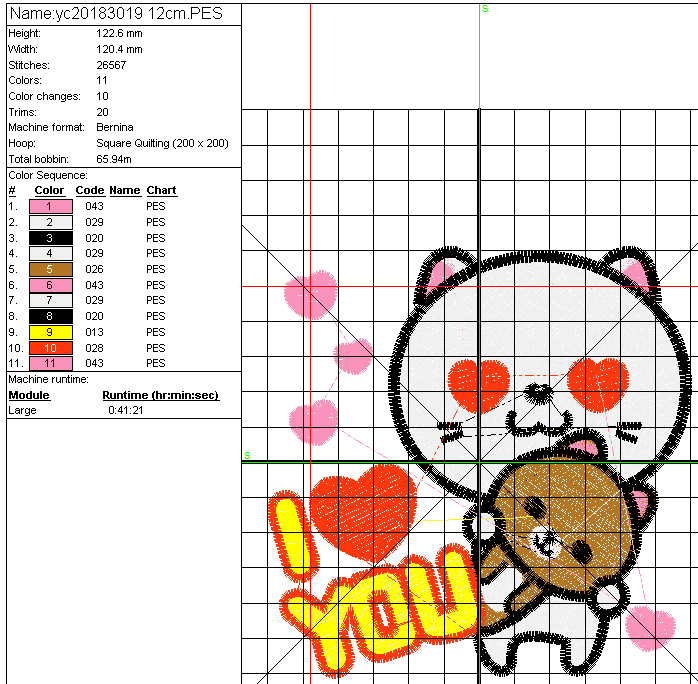The width and height of the screenshot is (698, 684).
Task: Click the Machine runtime label
Action: coord(49,380)
